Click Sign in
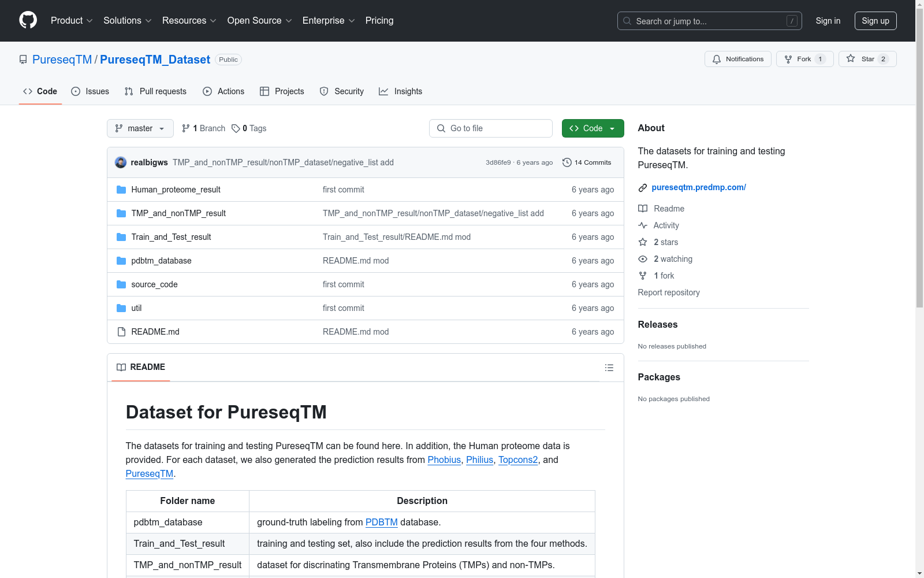The width and height of the screenshot is (924, 578). pos(828,21)
